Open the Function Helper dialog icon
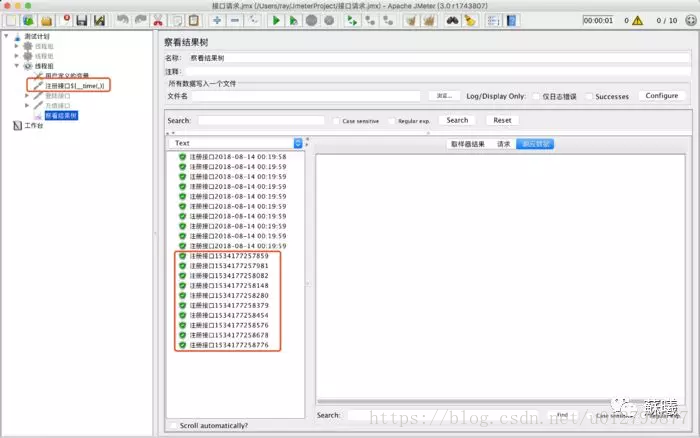Screen dimensions: 700x438 [x=493, y=21]
